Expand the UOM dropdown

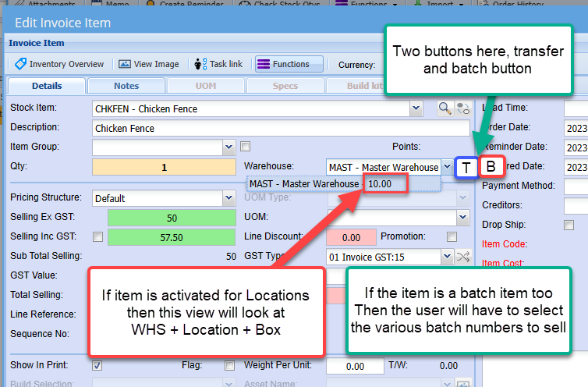[x=462, y=218]
